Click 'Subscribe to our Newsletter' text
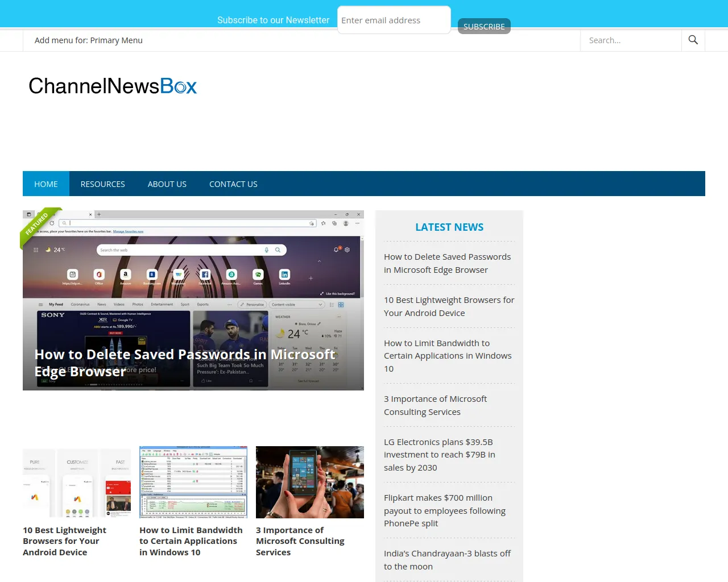 tap(274, 20)
